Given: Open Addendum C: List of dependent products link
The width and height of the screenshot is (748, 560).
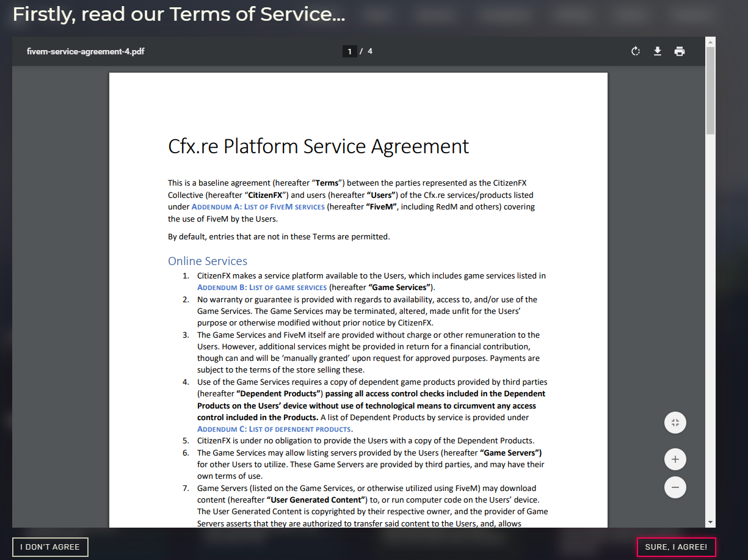Looking at the screenshot, I should pos(274,429).
